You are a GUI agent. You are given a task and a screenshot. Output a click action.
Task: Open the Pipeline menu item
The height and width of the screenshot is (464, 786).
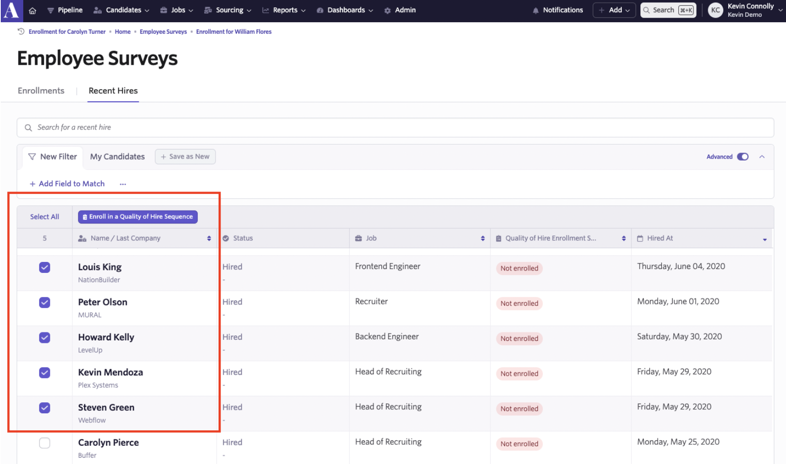pyautogui.click(x=65, y=10)
